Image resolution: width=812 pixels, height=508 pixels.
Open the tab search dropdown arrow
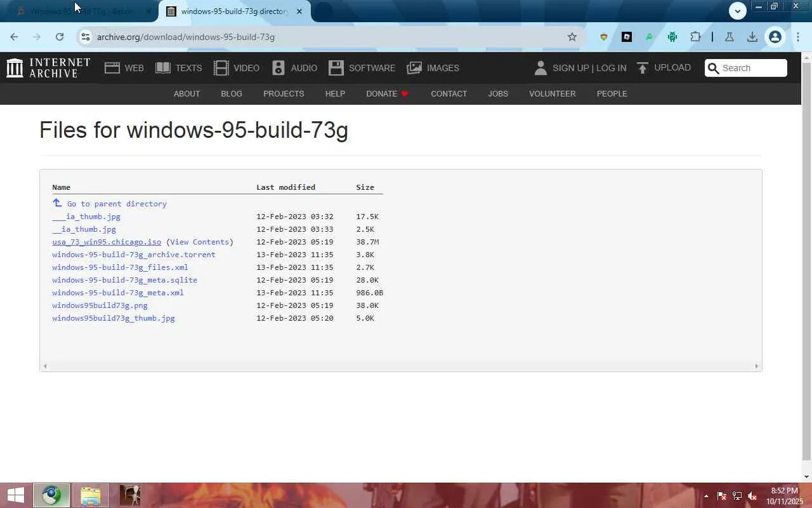737,11
